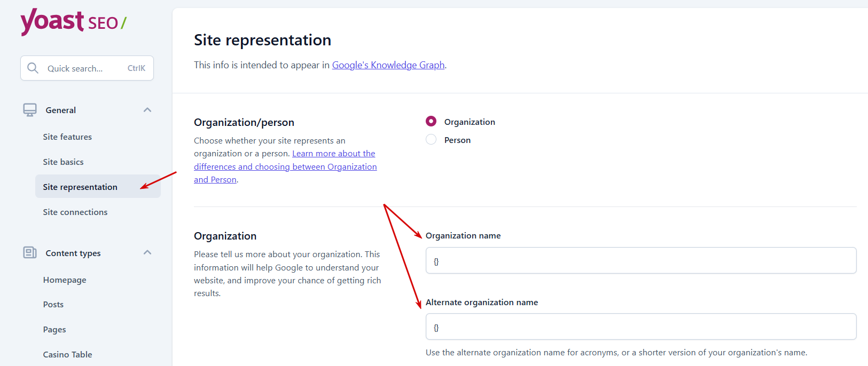
Task: Click the Alternate organization name label
Action: tap(482, 303)
